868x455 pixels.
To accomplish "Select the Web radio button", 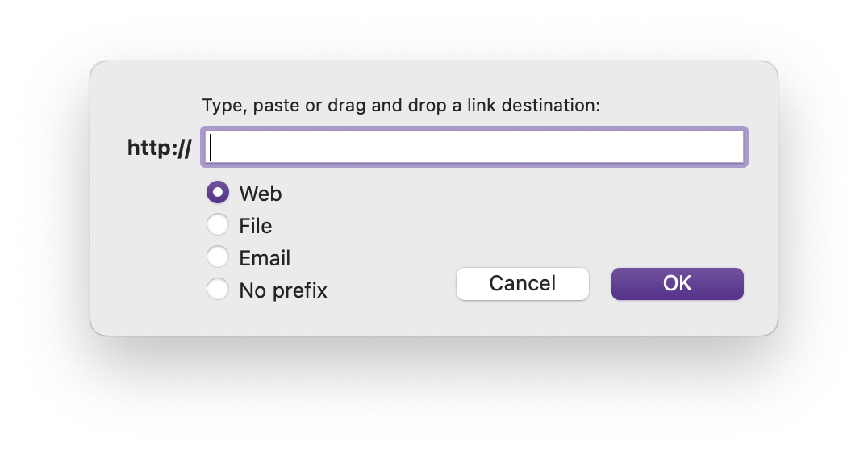I will pos(218,193).
